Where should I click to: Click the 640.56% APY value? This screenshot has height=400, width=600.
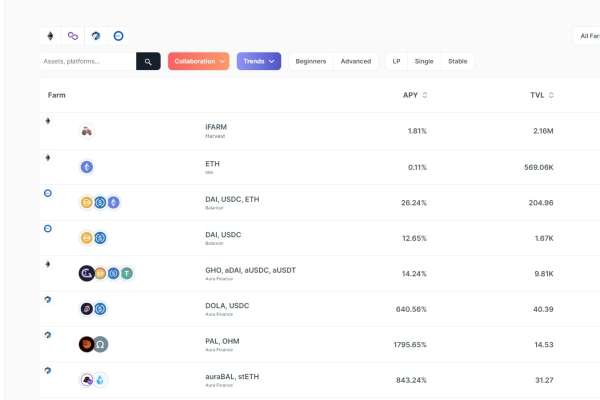pos(411,309)
